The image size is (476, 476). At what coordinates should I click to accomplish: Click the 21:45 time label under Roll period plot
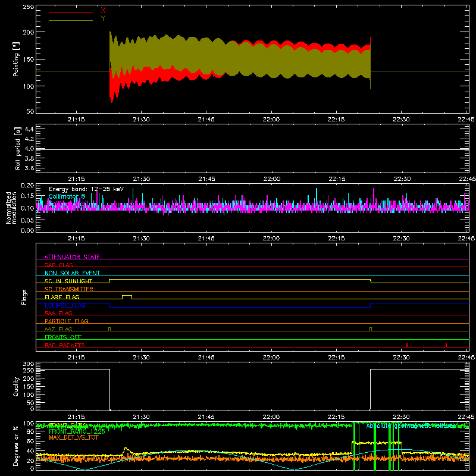click(x=206, y=179)
